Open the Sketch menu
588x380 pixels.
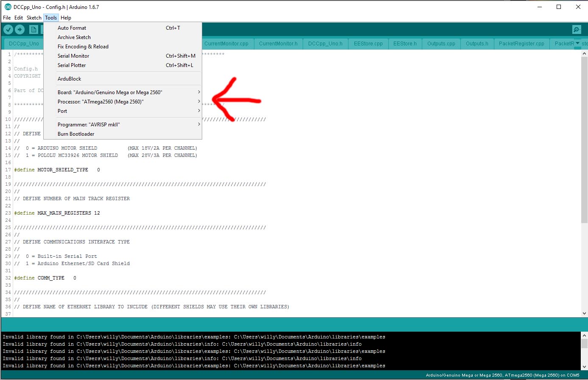point(34,18)
